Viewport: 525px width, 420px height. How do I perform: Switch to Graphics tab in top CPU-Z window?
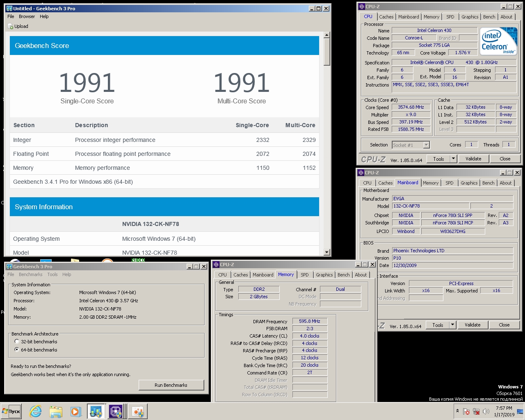tap(470, 17)
